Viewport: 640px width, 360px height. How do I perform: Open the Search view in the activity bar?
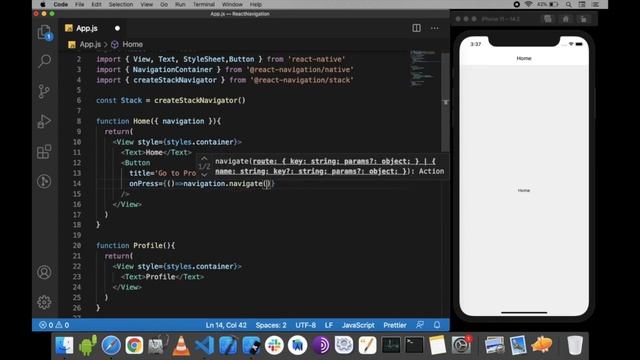pyautogui.click(x=44, y=61)
